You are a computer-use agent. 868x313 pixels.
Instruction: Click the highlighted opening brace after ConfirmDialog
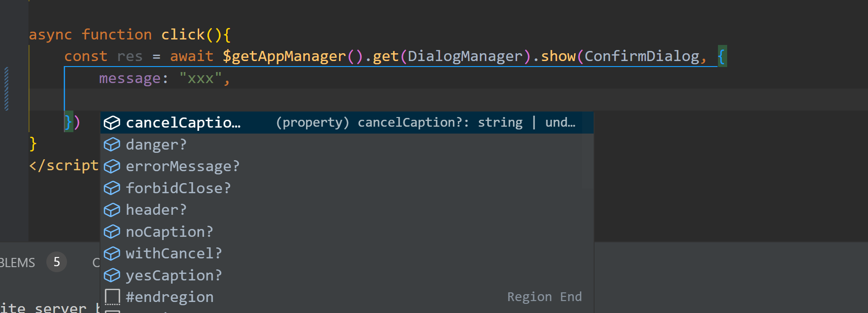[x=722, y=56]
